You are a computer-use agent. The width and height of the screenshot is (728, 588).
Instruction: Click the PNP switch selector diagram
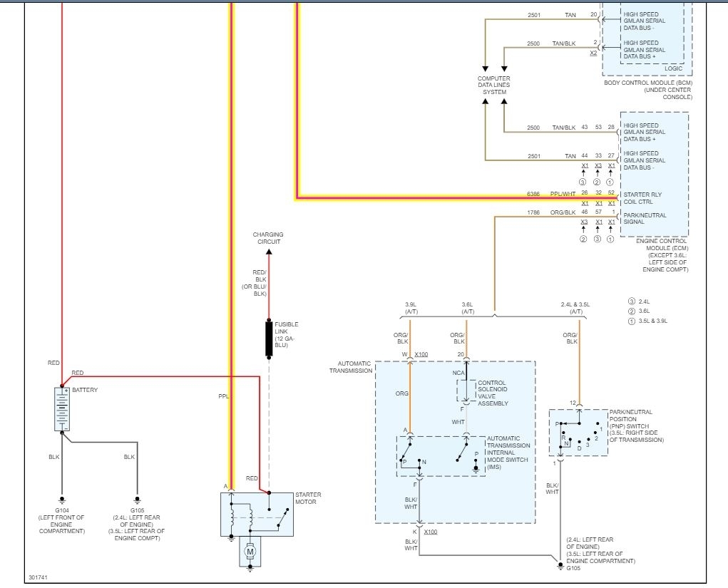578,433
